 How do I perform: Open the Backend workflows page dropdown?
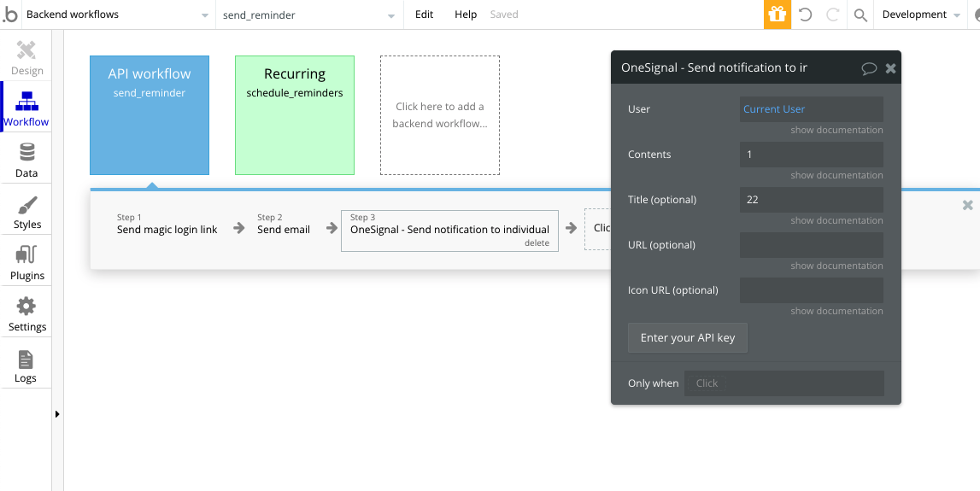(x=118, y=15)
